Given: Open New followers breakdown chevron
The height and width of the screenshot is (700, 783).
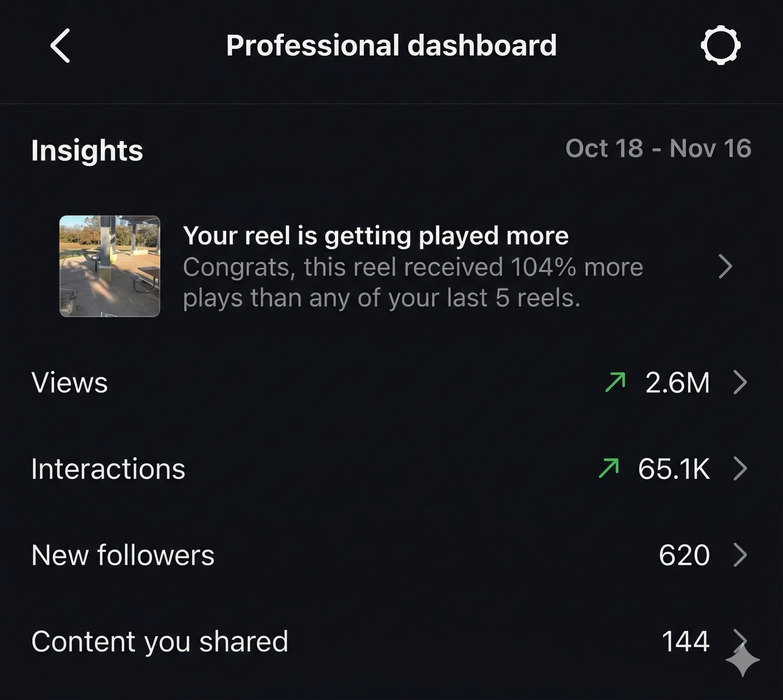Looking at the screenshot, I should 740,555.
